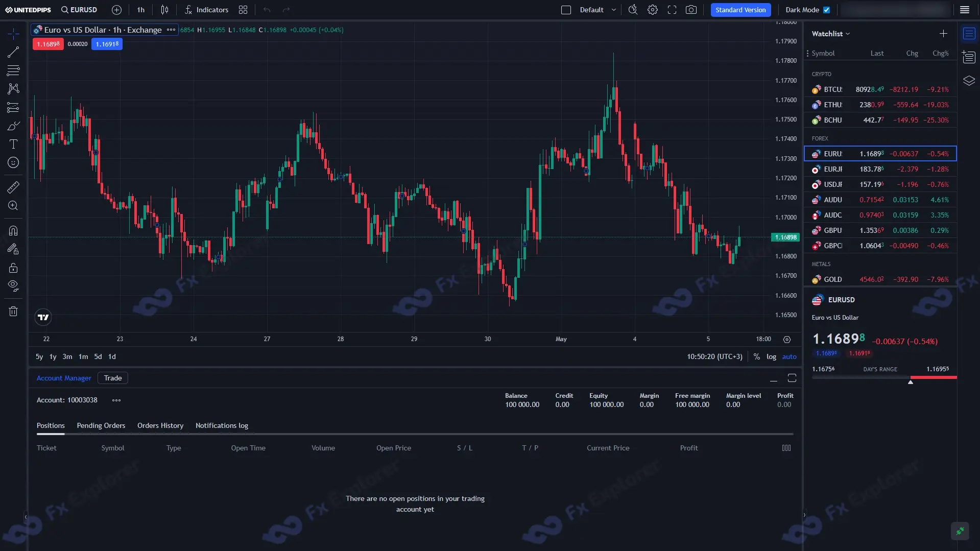This screenshot has width=980, height=551.
Task: Take a chart snapshot with camera
Action: pos(691,10)
